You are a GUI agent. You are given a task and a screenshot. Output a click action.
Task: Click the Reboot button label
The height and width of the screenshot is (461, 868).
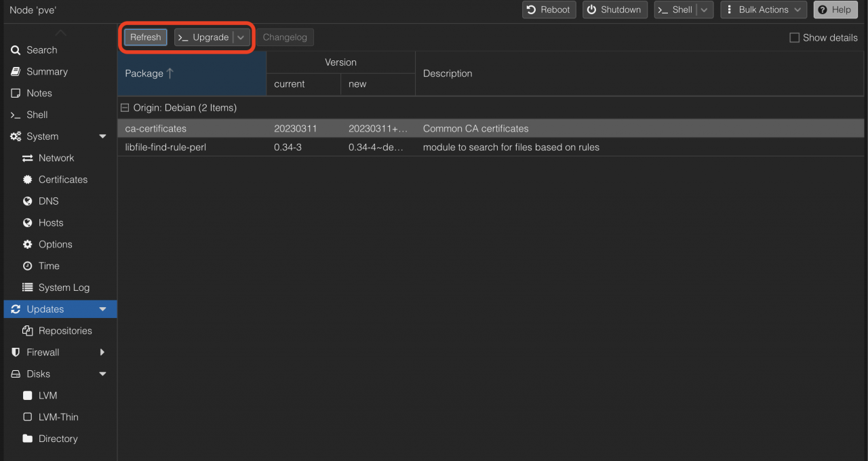point(555,9)
